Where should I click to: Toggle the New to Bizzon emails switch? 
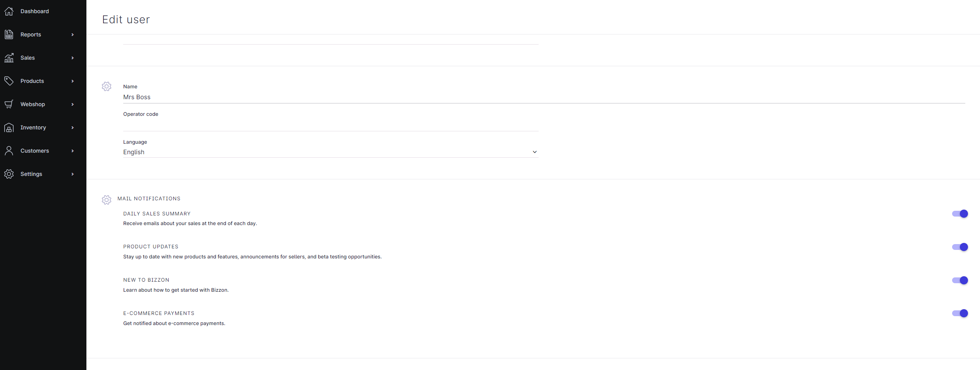point(959,281)
